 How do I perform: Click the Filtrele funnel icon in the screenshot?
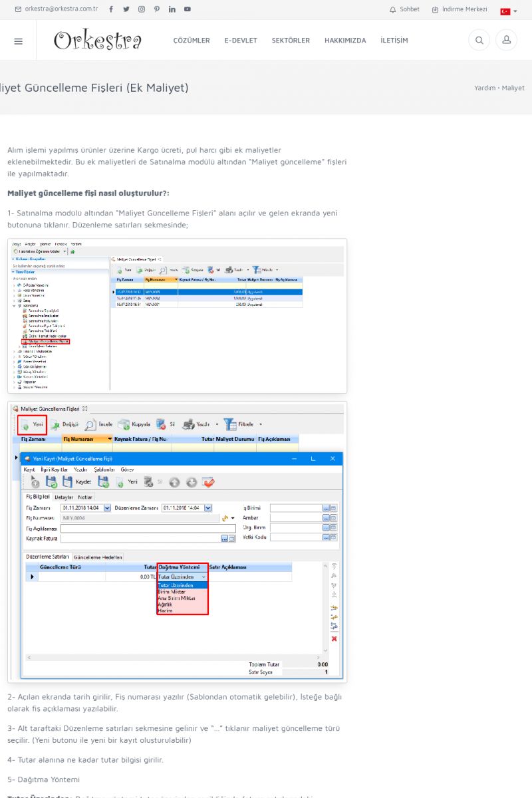point(230,424)
